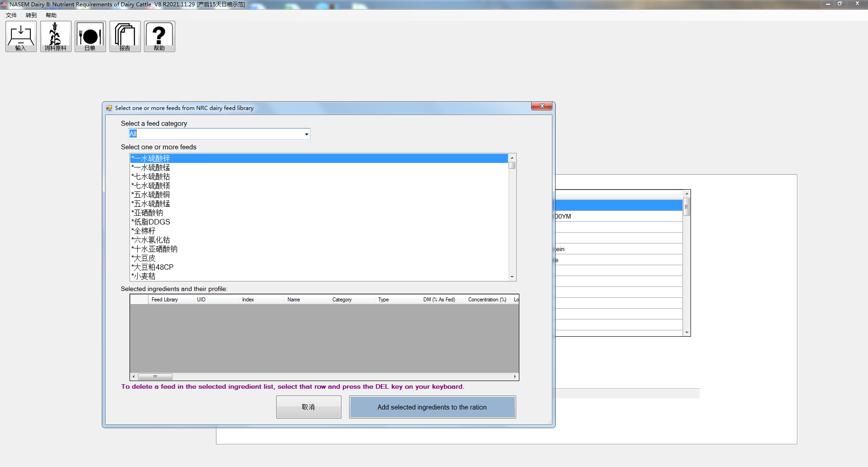Select feed *五水硫酸锰
The image size is (868, 467).
pos(319,204)
